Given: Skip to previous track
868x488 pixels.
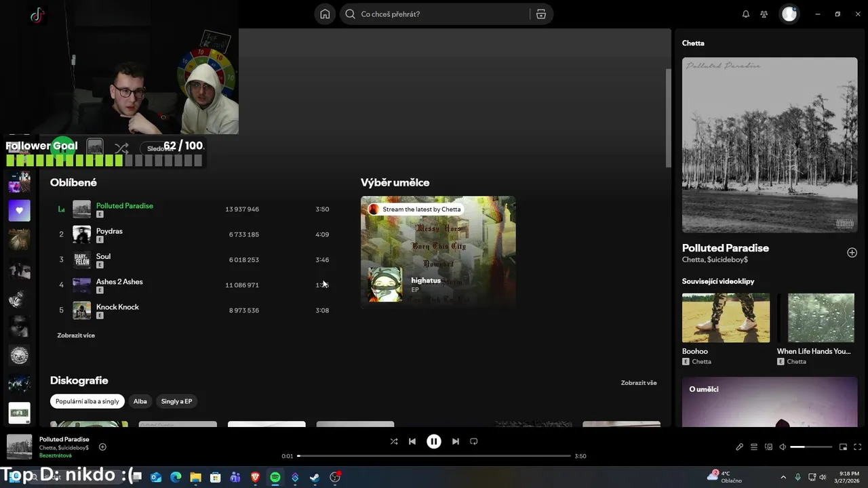Looking at the screenshot, I should pos(412,441).
